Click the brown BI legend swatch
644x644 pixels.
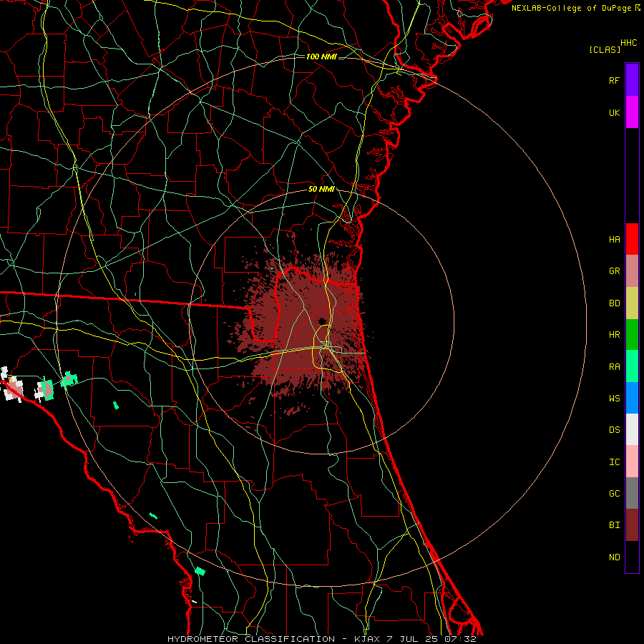[632, 525]
